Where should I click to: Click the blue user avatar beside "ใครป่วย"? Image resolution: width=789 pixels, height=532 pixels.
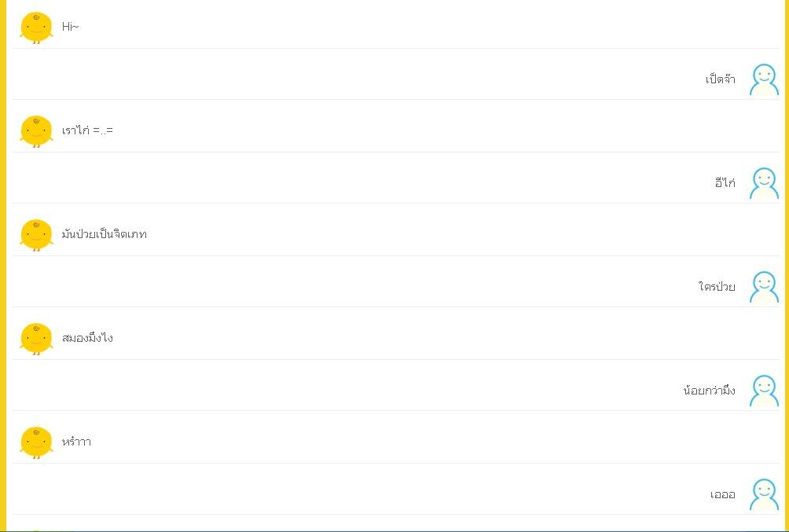764,287
